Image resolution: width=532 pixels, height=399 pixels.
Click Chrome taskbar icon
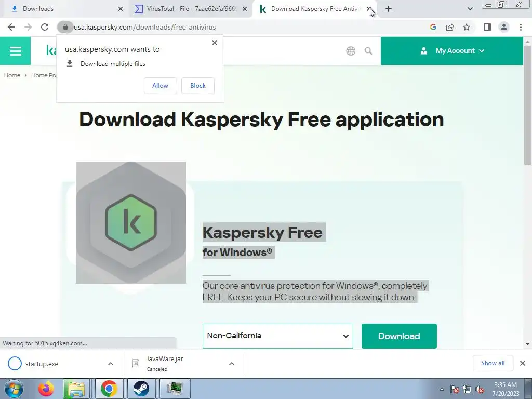(109, 389)
